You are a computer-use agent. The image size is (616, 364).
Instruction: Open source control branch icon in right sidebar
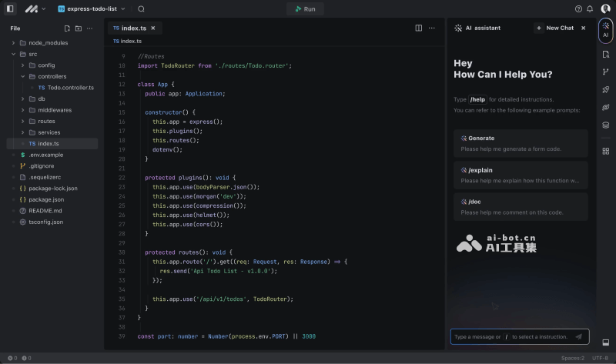606,72
